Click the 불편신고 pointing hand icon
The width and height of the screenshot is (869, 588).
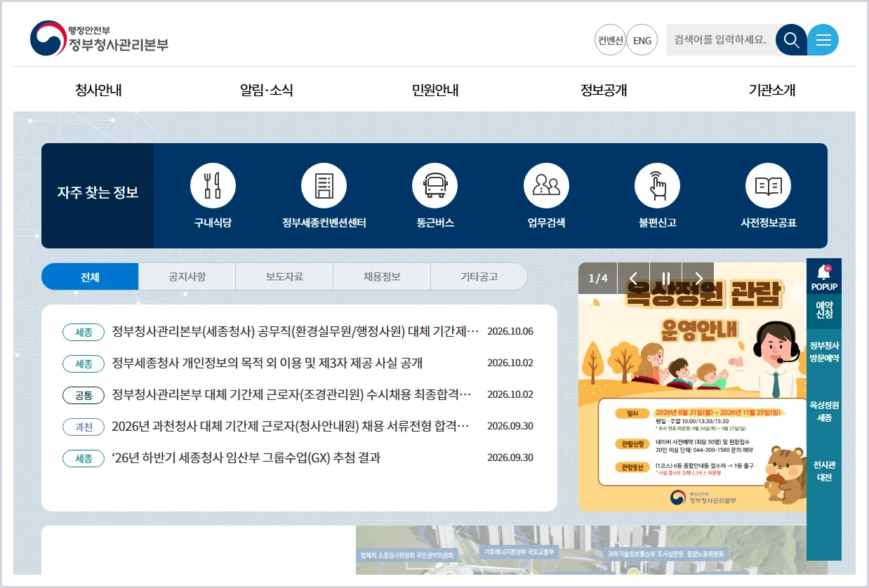click(x=657, y=185)
